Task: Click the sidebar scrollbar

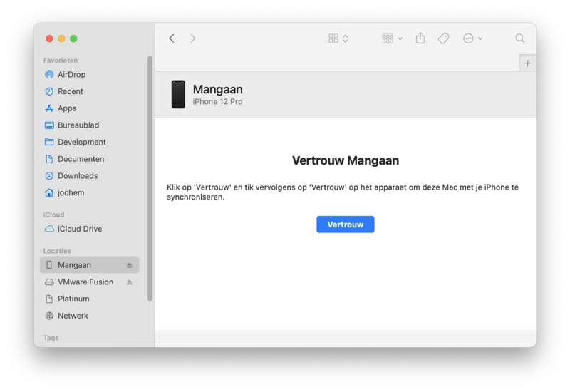Action: 150,178
